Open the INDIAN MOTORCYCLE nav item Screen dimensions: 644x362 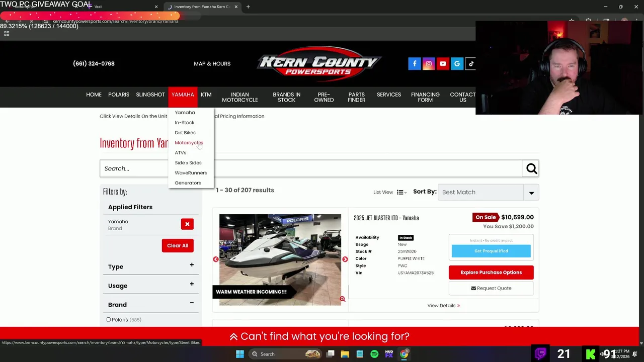pyautogui.click(x=240, y=97)
